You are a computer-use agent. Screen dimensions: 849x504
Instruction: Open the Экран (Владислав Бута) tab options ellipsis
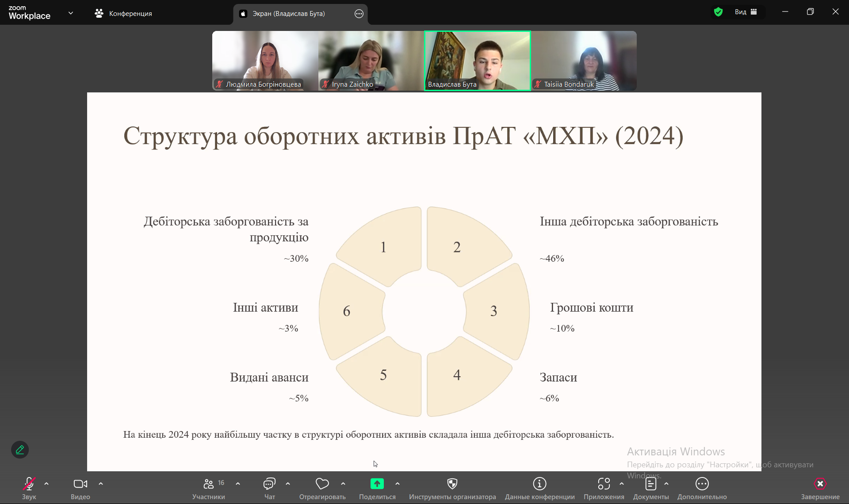(359, 14)
